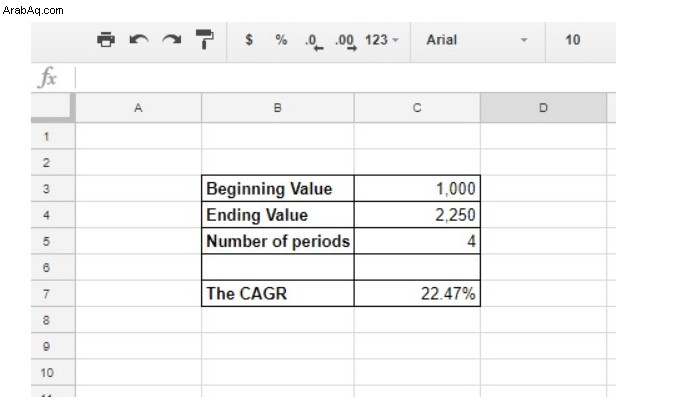Screen dimensions: 698x410
Task: Select cell D3 next to 1,000
Action: click(544, 189)
